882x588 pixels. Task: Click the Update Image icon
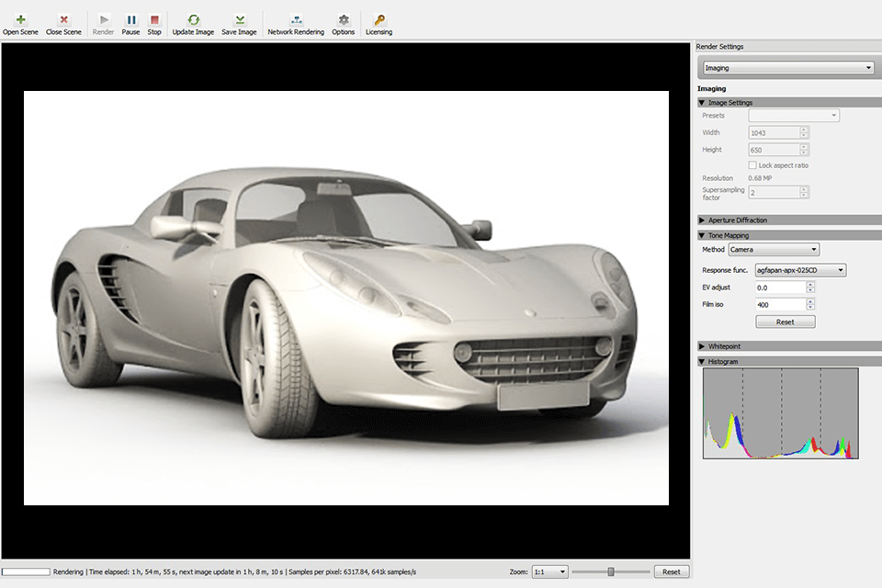click(193, 19)
